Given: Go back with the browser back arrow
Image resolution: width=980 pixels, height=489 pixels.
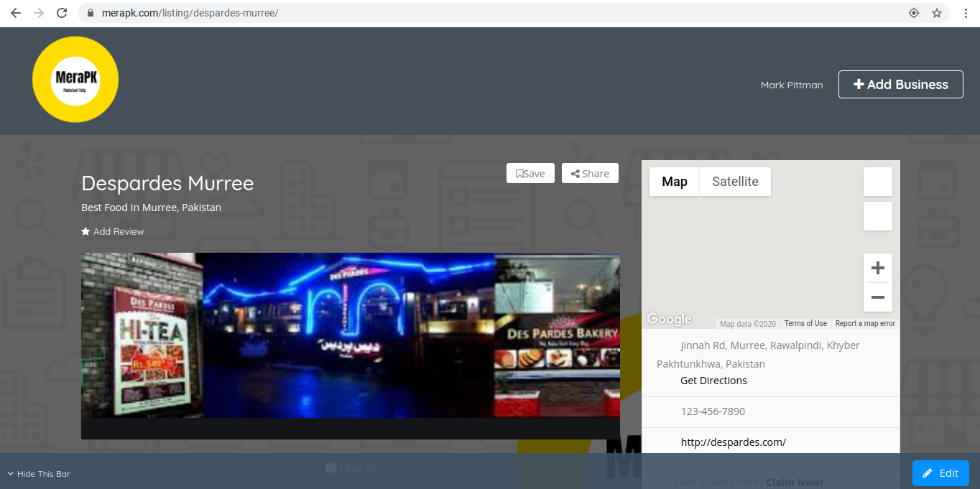Looking at the screenshot, I should coord(15,13).
